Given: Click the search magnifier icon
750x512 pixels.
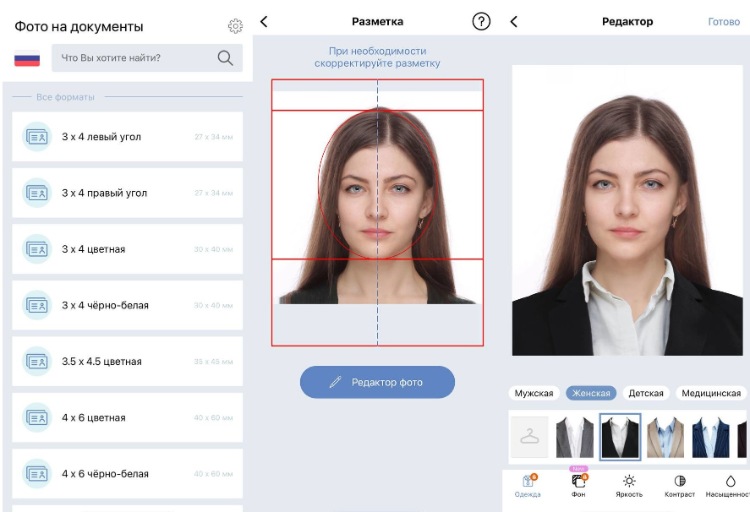Looking at the screenshot, I should [225, 58].
